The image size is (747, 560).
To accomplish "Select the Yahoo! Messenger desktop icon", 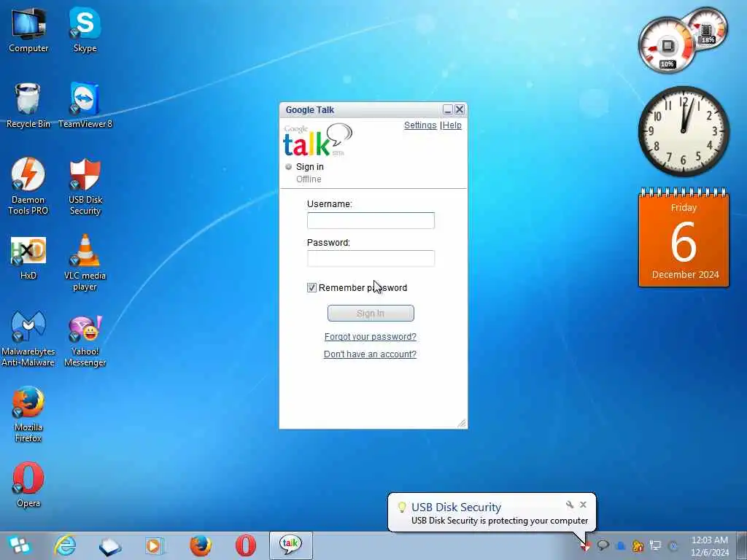I will point(85,341).
